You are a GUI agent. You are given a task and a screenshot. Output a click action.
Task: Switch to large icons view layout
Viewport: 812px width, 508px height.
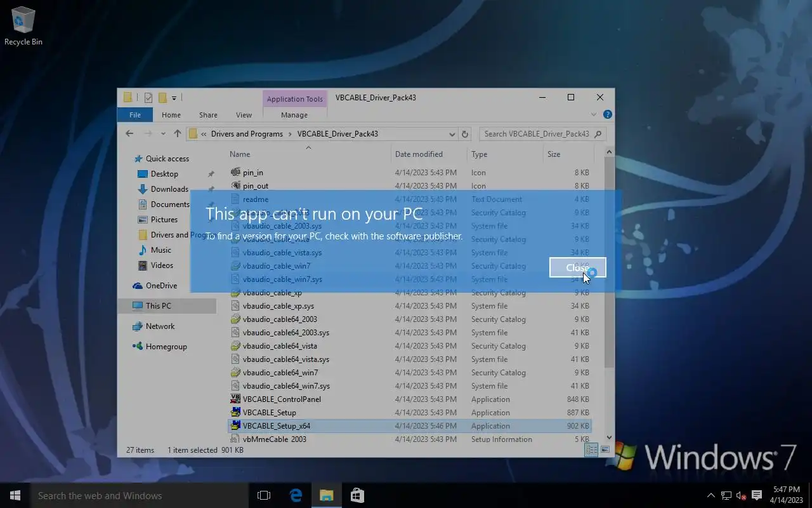point(605,450)
